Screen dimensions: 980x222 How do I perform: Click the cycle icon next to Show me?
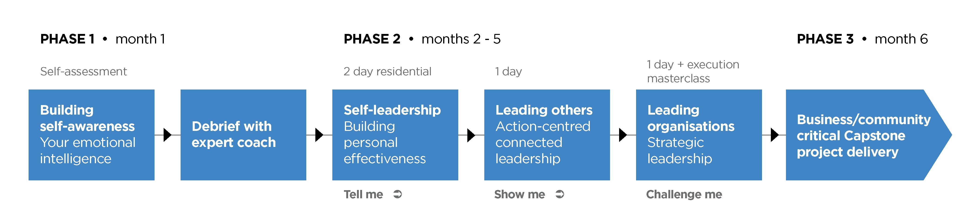560,194
